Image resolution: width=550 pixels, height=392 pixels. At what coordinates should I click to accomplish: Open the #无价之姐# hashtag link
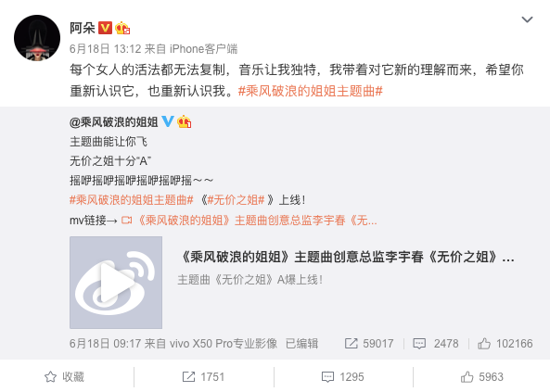pyautogui.click(x=236, y=200)
